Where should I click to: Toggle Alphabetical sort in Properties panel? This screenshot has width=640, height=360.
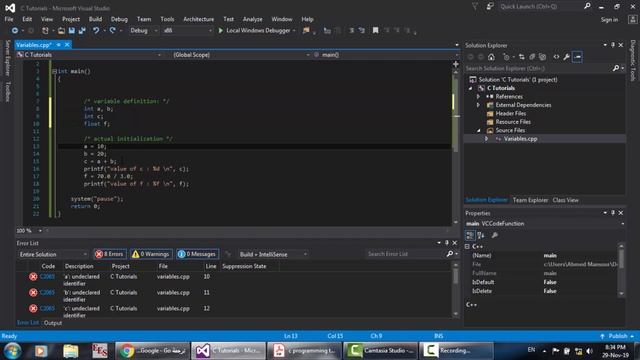pos(481,236)
